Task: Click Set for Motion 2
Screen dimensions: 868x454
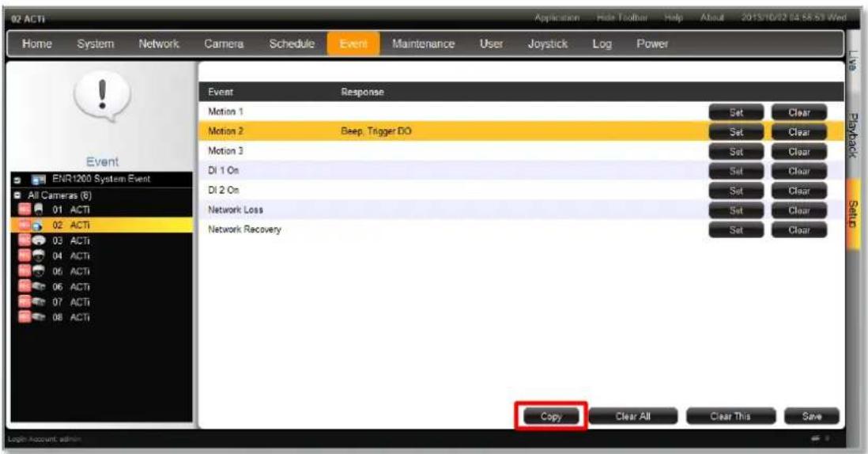Action: [736, 132]
